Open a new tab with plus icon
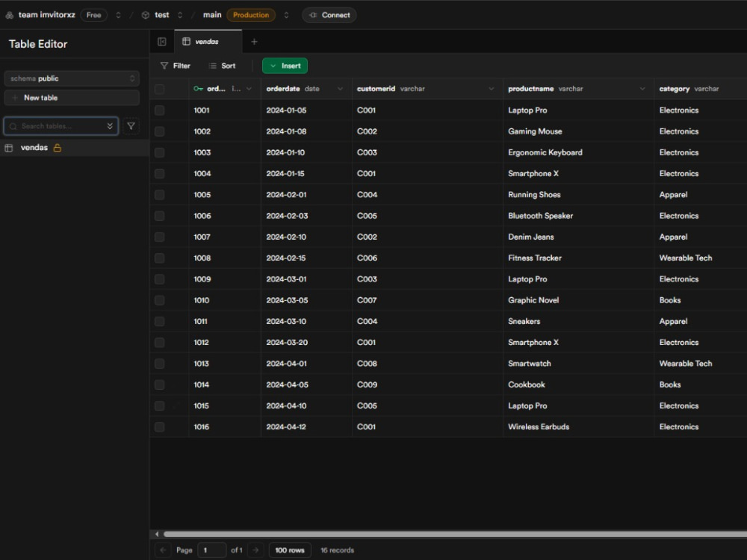 coord(255,42)
